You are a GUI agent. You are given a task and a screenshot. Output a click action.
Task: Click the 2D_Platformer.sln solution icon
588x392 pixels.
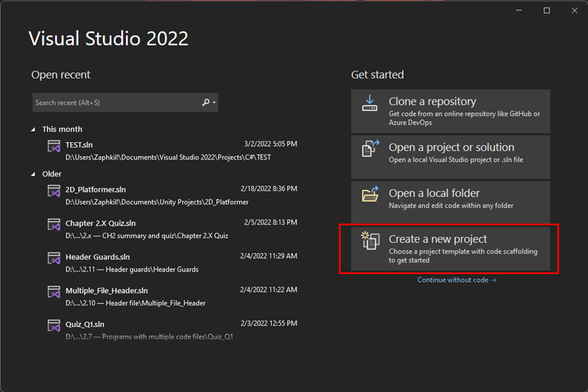pos(54,190)
